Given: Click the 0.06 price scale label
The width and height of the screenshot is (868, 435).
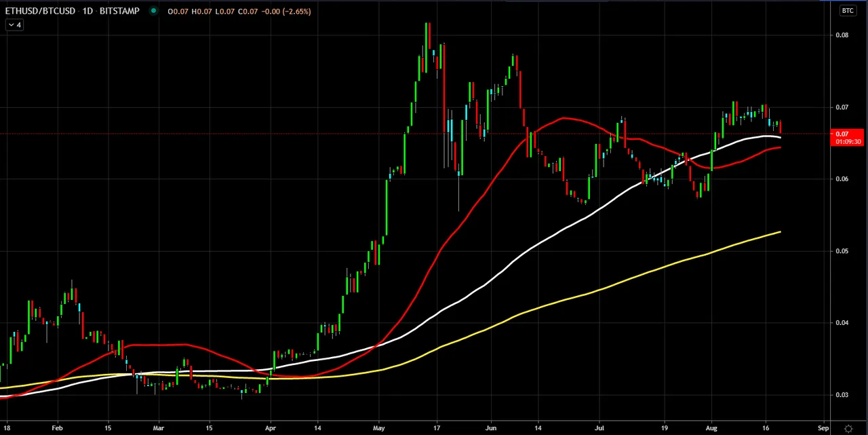Looking at the screenshot, I should [842, 179].
